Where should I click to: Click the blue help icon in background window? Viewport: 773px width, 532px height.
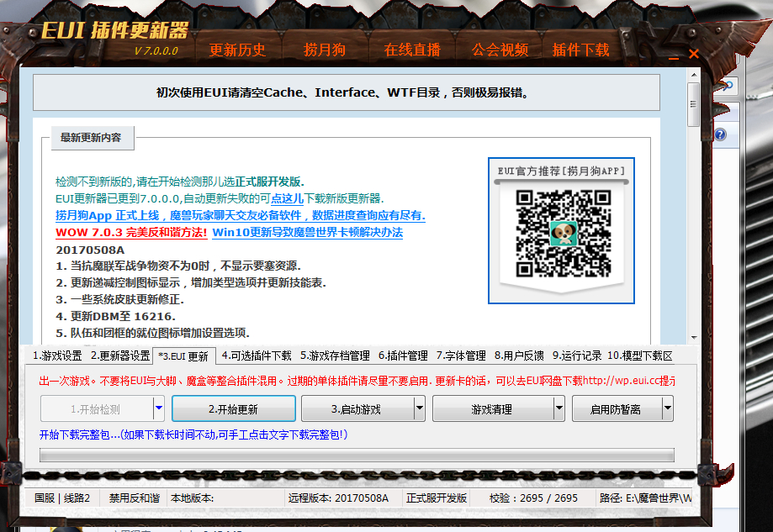pos(720,134)
